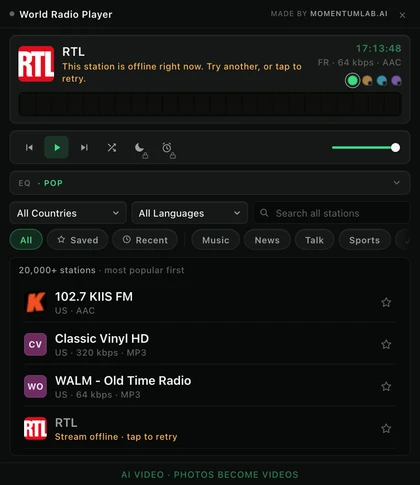
Task: Focus the Search all stations field
Action: pos(331,213)
